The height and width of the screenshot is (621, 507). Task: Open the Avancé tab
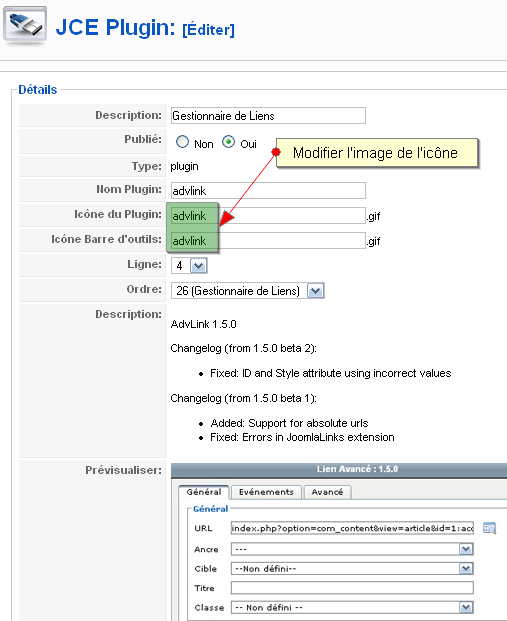327,492
